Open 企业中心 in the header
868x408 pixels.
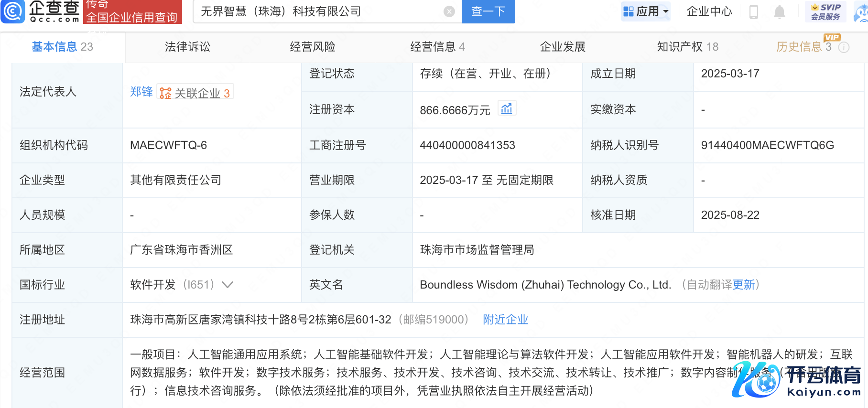pos(709,11)
